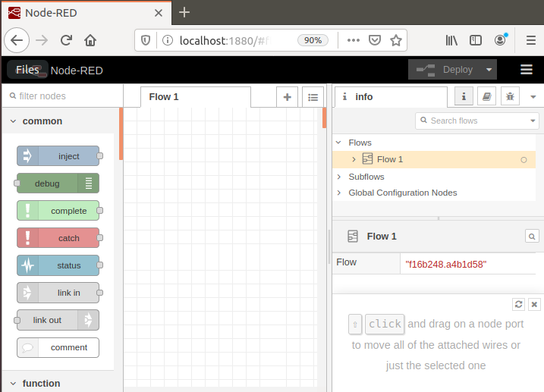Open Search flows options dropdown

[533, 121]
